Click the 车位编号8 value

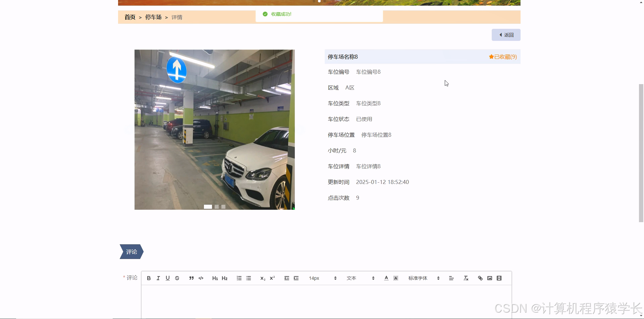pyautogui.click(x=368, y=72)
